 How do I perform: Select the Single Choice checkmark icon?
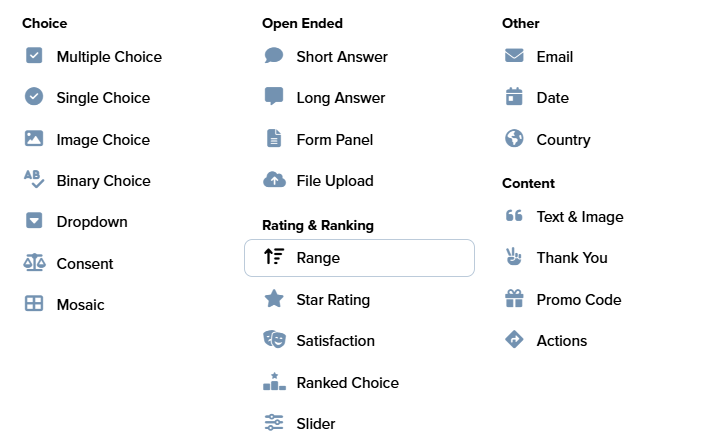click(34, 97)
